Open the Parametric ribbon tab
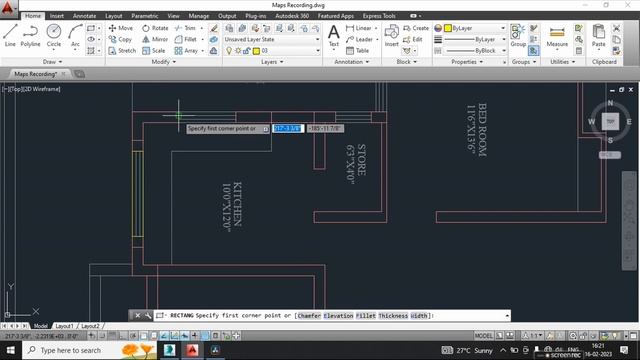 click(x=144, y=16)
